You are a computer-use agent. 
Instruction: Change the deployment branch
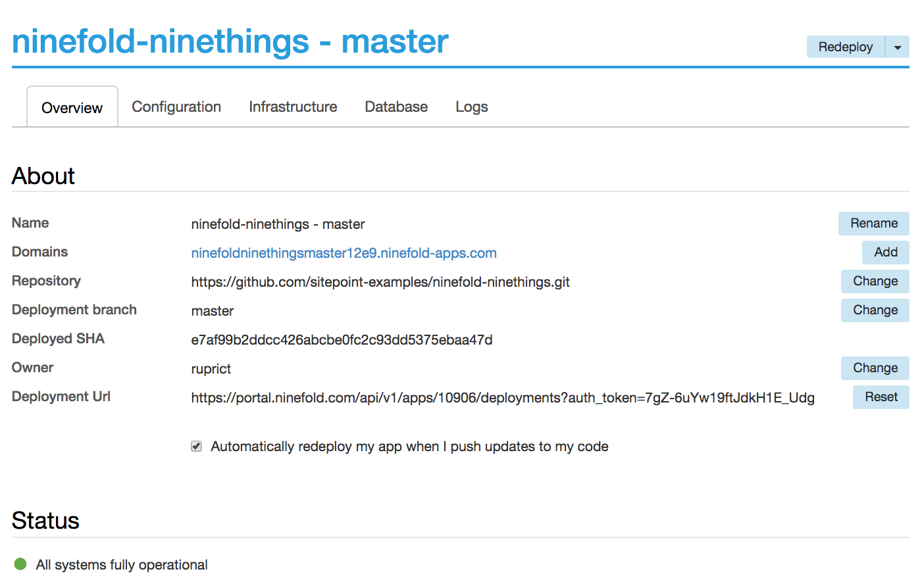(875, 310)
